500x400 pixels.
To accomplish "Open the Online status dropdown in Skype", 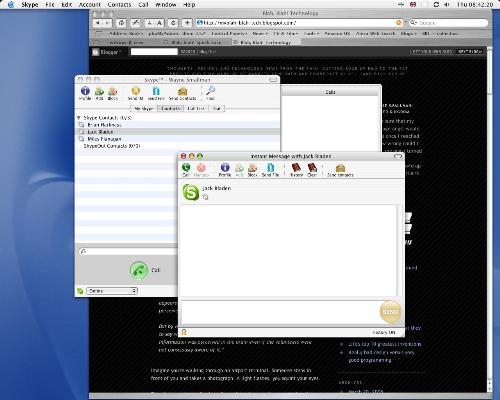I will point(112,291).
